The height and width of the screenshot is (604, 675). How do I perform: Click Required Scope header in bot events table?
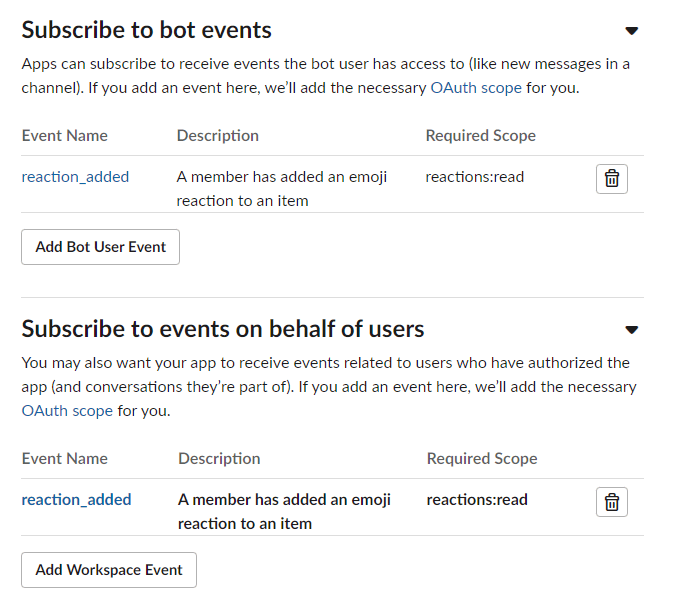pyautogui.click(x=480, y=136)
